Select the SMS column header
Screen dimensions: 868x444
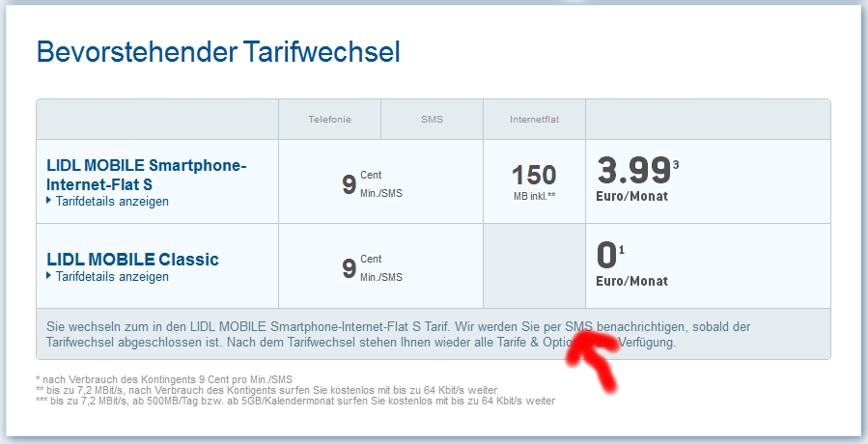click(x=432, y=119)
